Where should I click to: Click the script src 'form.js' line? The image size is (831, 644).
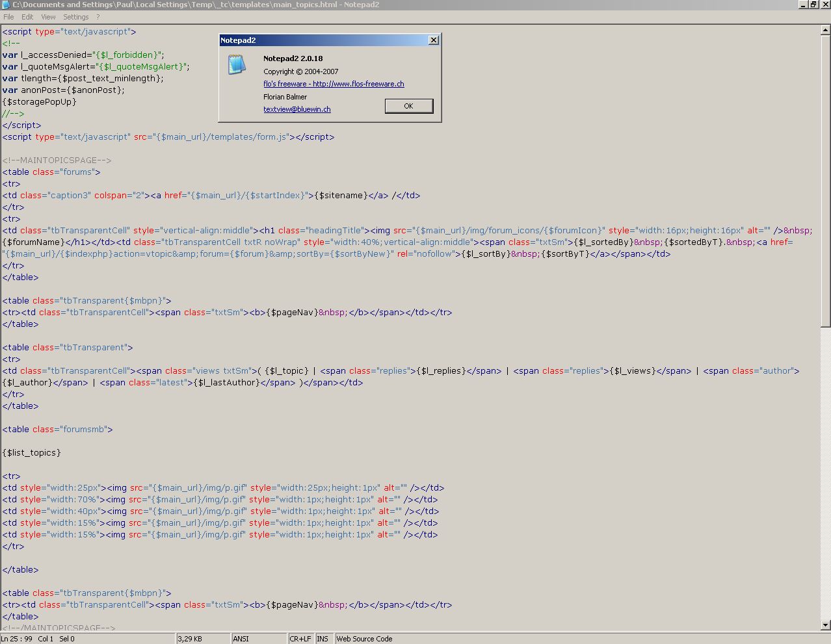pos(168,136)
